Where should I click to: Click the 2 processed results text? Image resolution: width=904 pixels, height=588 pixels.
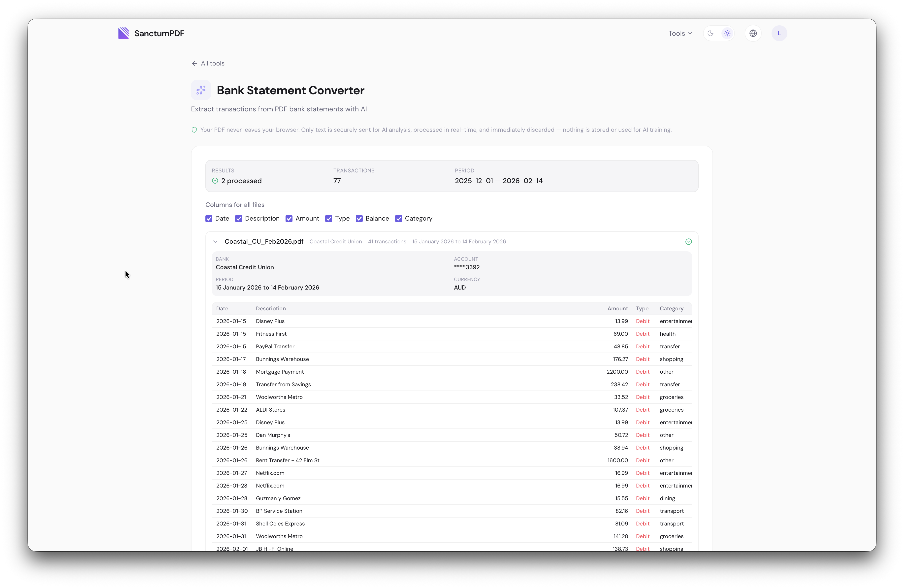coord(241,181)
